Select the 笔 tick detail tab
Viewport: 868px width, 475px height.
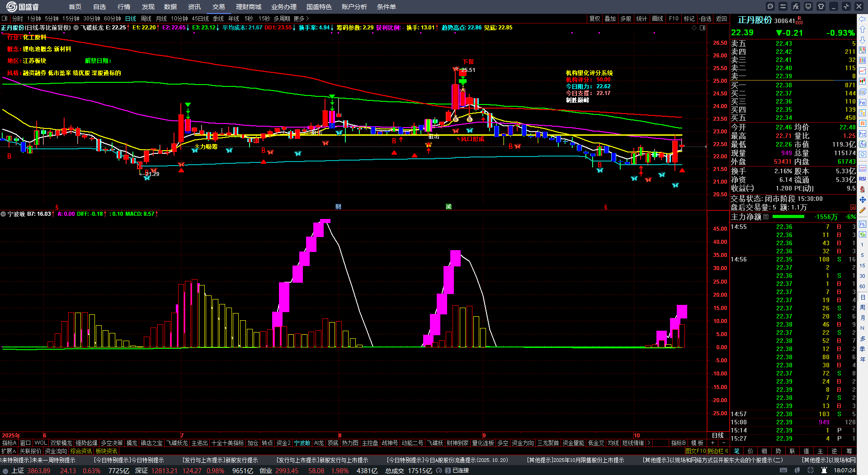736,451
